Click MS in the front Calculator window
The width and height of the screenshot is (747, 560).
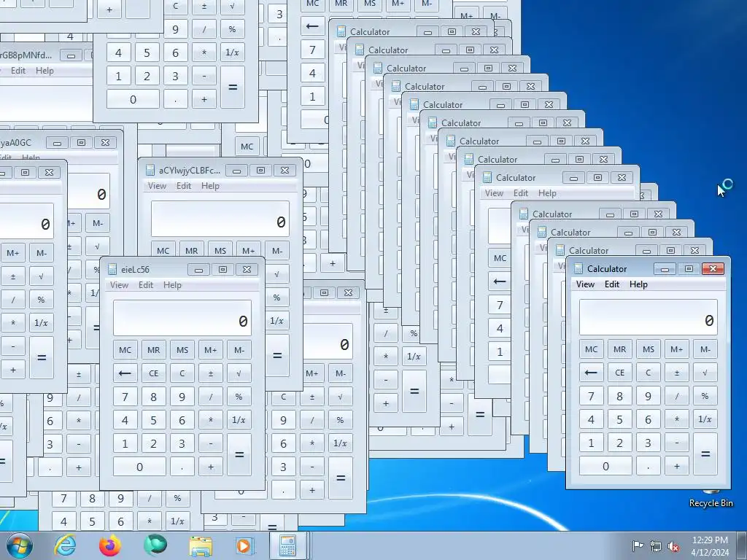point(649,349)
